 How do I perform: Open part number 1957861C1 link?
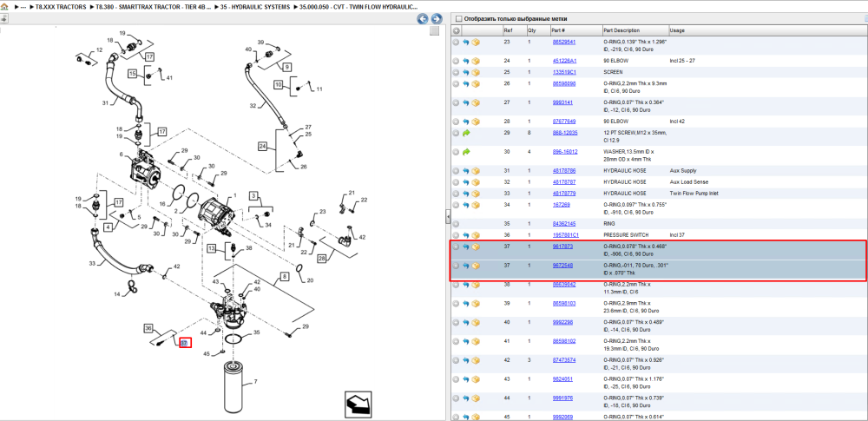coord(565,235)
